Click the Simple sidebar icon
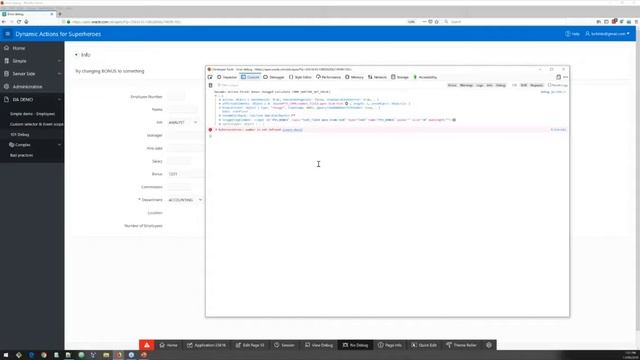Image resolution: width=640 pixels, height=360 pixels. (7, 61)
